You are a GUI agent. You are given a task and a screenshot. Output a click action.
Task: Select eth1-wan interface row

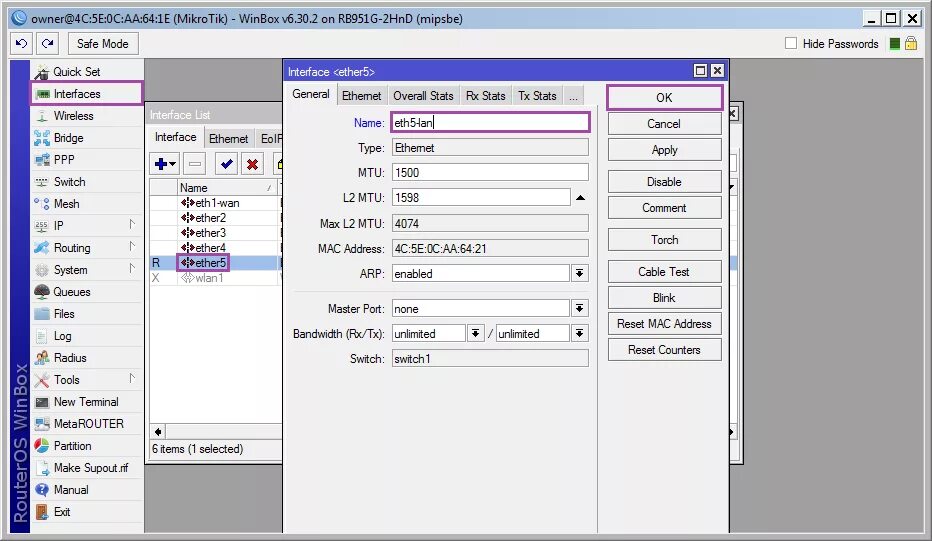click(215, 203)
